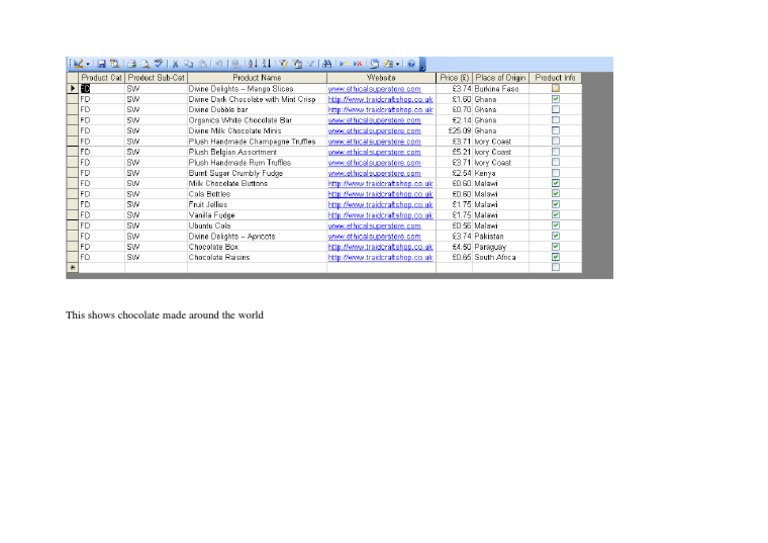Viewport: 768px width, 543px height.
Task: Click the File Search toolbar icon
Action: click(115, 64)
